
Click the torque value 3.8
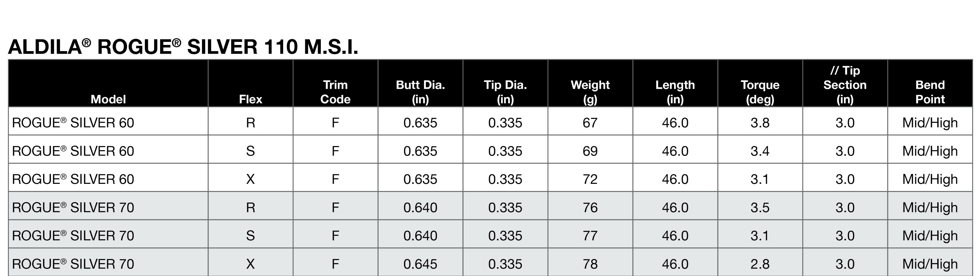point(760,123)
